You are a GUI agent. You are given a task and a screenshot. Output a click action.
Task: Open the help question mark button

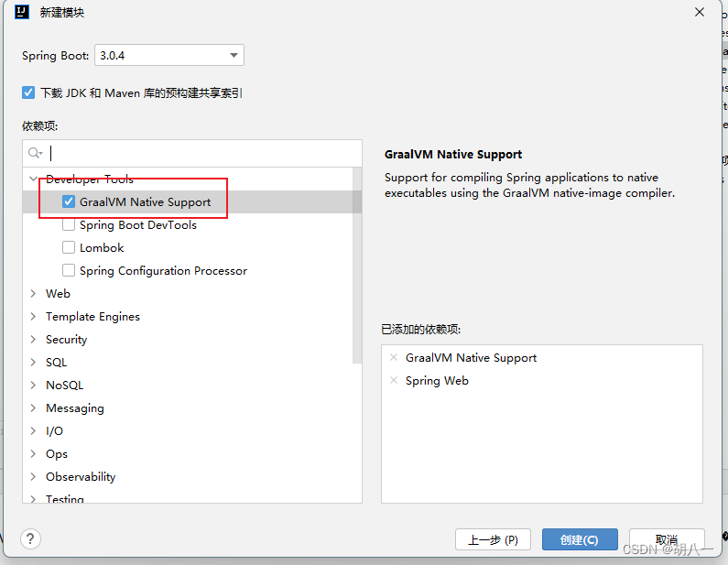point(30,539)
